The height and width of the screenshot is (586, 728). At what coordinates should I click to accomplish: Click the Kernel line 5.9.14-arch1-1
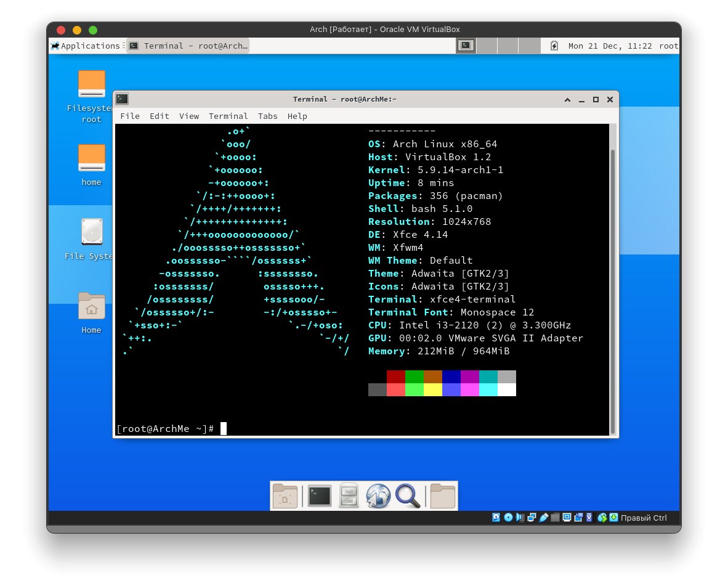[x=435, y=170]
